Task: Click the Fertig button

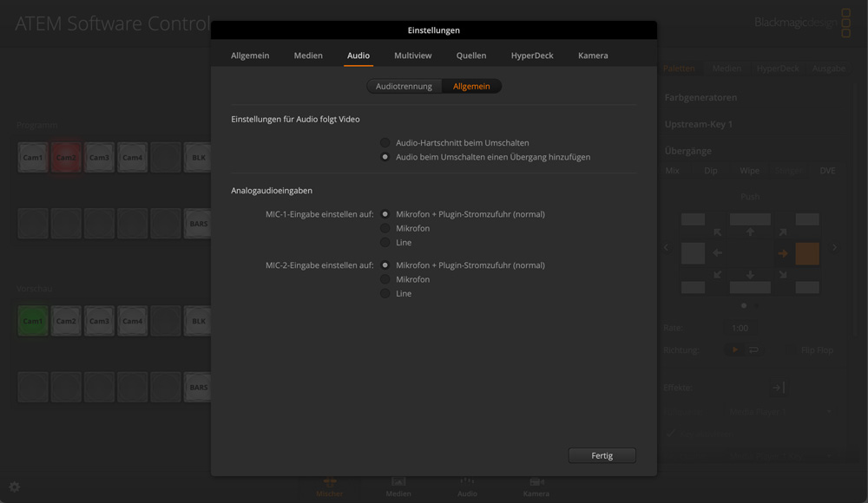Action: click(x=602, y=455)
